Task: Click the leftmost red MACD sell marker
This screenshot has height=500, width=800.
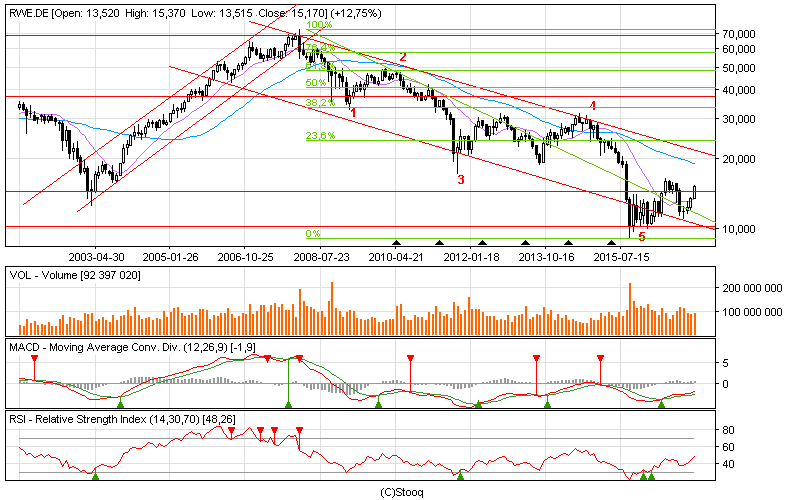Action: (x=34, y=359)
